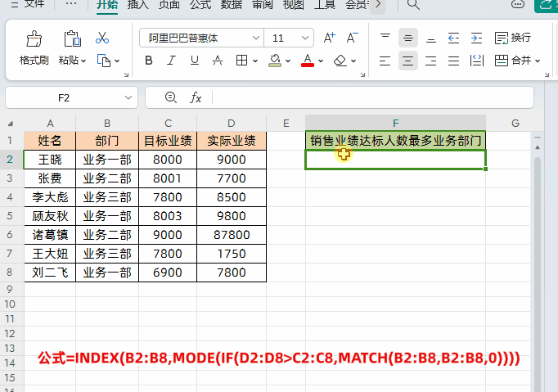Open the more options ellipsis menu
Image resolution: width=558 pixels, height=392 pixels.
click(x=71, y=4)
